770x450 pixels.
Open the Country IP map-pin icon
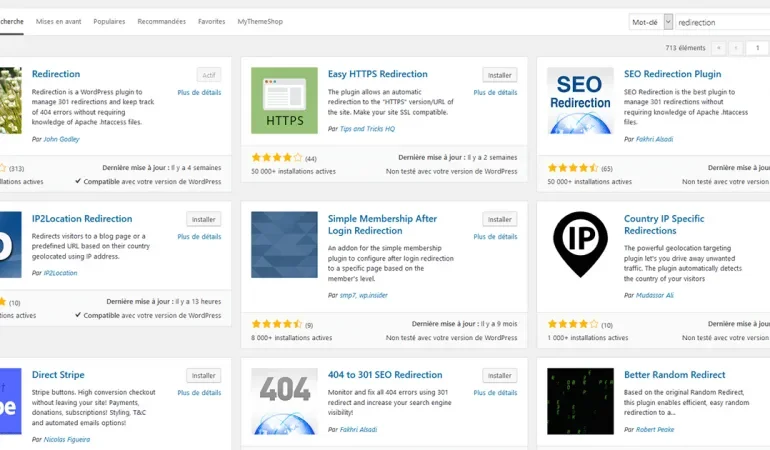[580, 245]
